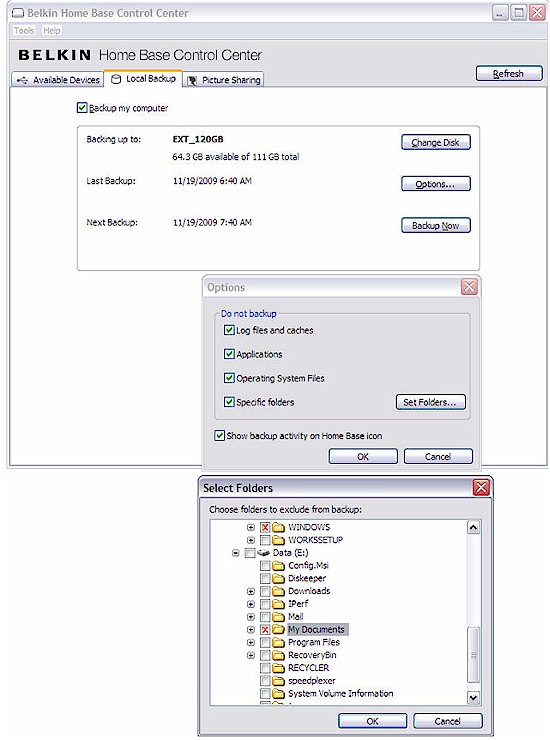This screenshot has height=740, width=550.
Task: Open the Help menu
Action: [x=51, y=31]
